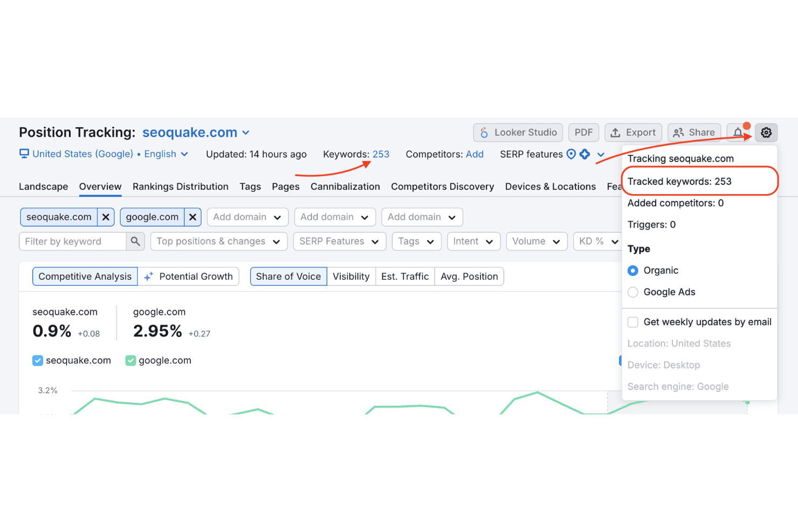
Task: Open the Tags filter dropdown
Action: (x=417, y=241)
